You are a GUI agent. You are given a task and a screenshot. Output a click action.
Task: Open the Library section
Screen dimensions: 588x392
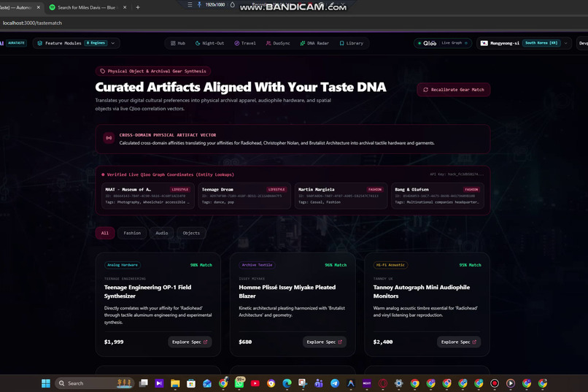pyautogui.click(x=352, y=43)
